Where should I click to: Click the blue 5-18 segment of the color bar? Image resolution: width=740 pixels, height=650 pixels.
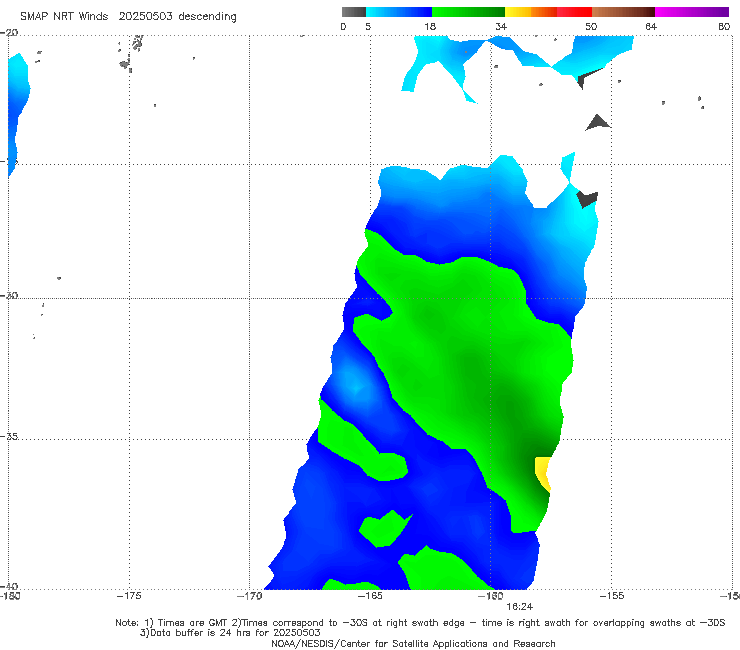pos(399,12)
